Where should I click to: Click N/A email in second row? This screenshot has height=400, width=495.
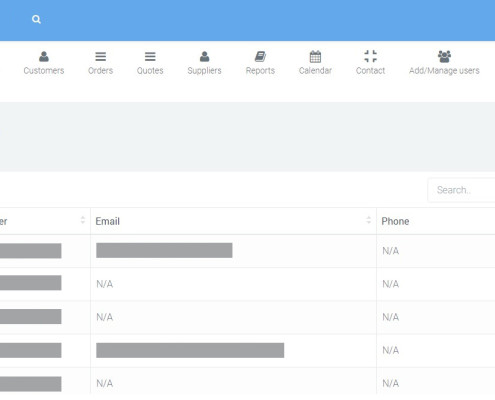(105, 284)
